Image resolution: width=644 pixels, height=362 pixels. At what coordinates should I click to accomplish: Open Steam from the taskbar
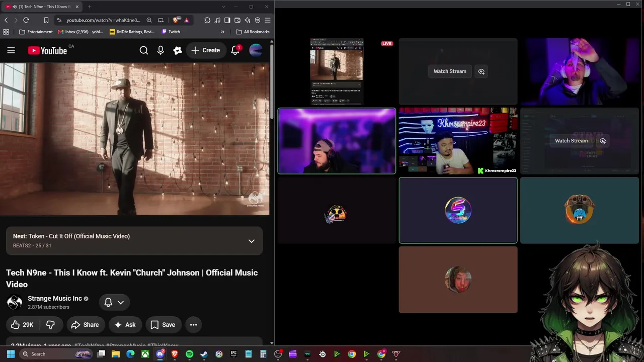pyautogui.click(x=204, y=354)
